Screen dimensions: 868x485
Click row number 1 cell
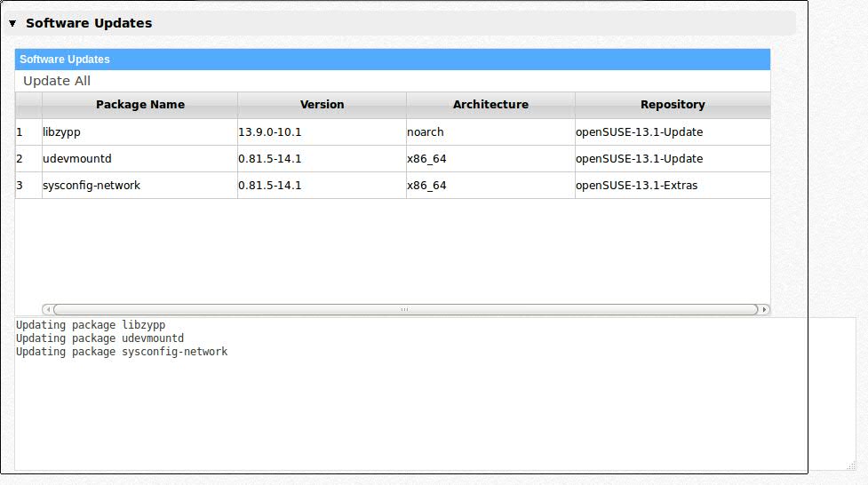[x=28, y=132]
